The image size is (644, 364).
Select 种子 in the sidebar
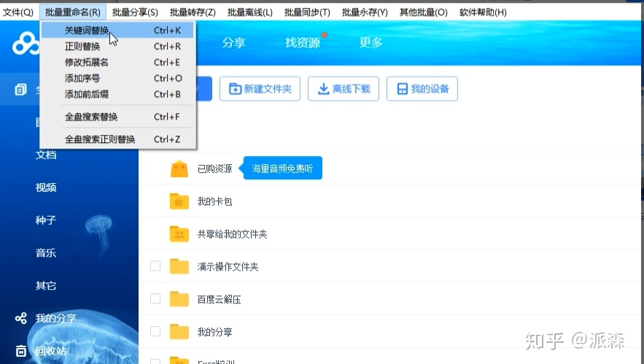[46, 220]
